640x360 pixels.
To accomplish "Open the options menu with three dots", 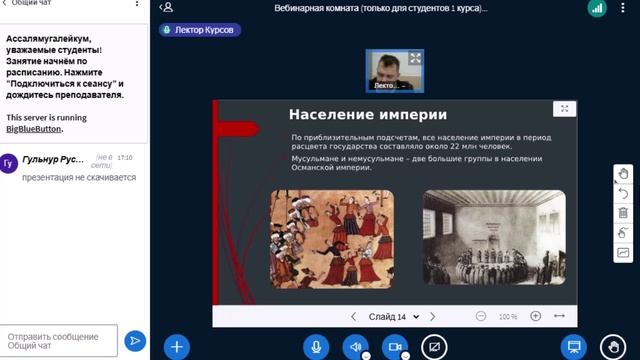I will 622,8.
